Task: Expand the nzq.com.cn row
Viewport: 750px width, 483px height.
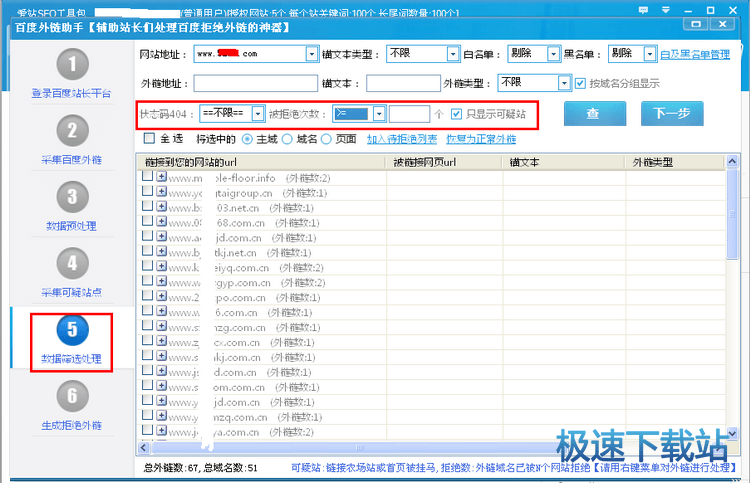Action: [161, 416]
